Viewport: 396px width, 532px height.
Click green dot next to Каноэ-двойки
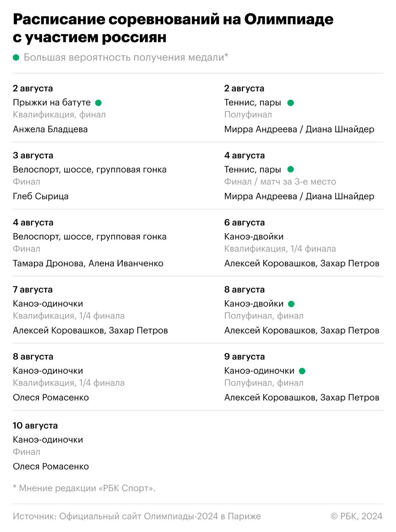point(291,304)
